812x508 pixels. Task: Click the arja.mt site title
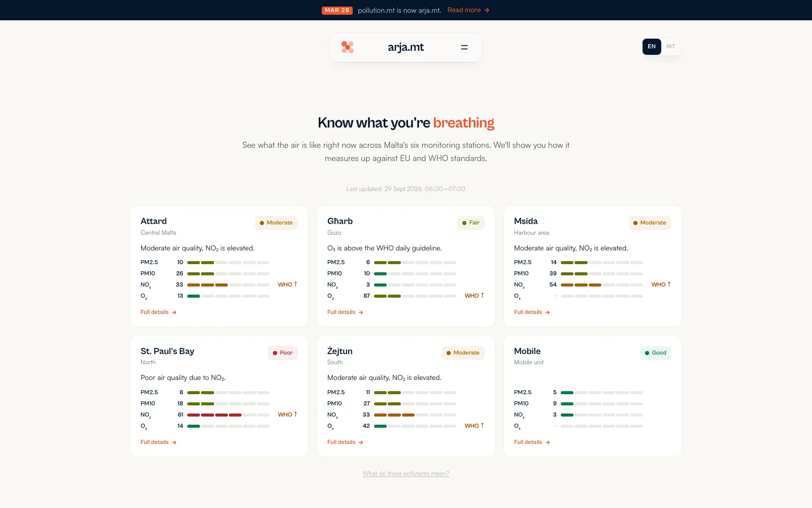(x=405, y=47)
